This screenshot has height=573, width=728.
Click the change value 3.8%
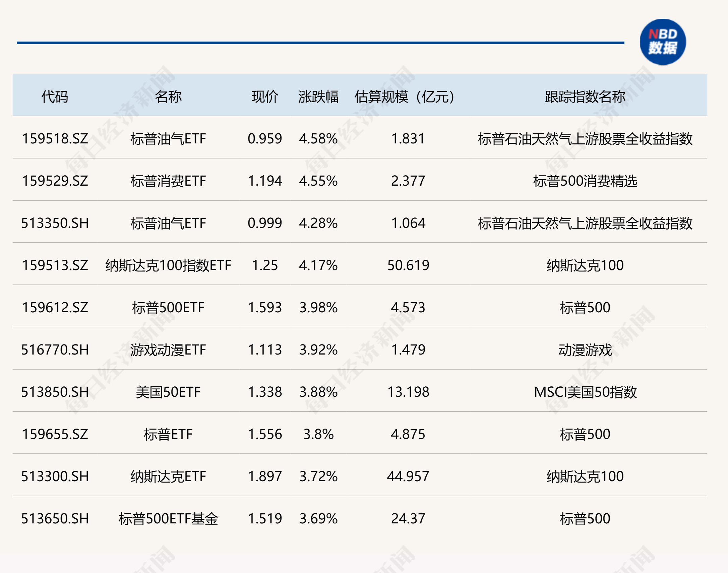tap(318, 434)
